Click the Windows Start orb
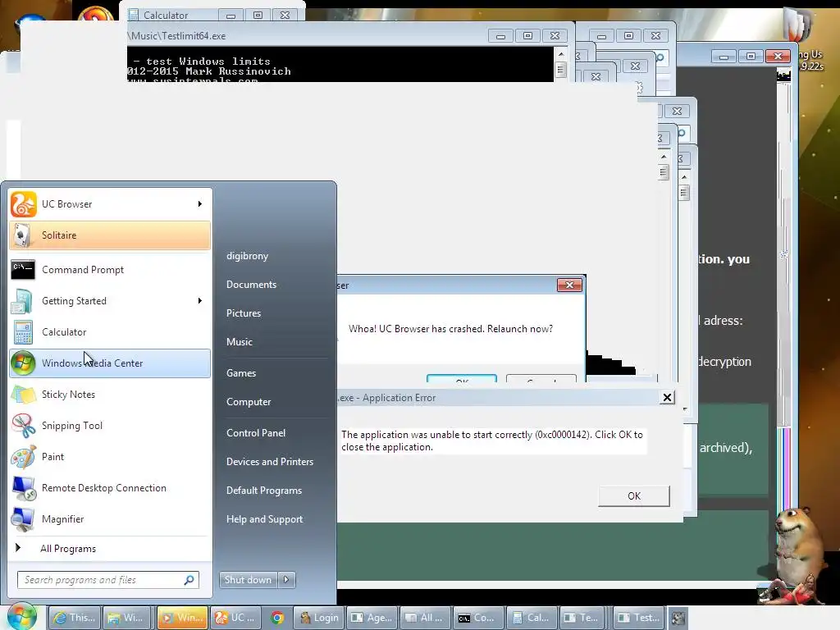 (x=22, y=617)
